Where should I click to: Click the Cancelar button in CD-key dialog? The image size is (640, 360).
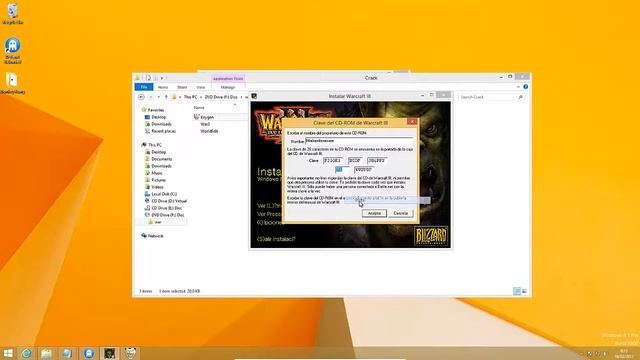click(401, 213)
